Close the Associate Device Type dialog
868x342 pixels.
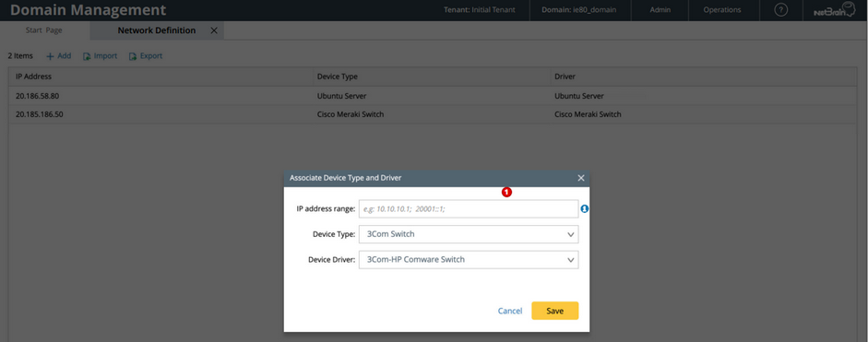[581, 178]
